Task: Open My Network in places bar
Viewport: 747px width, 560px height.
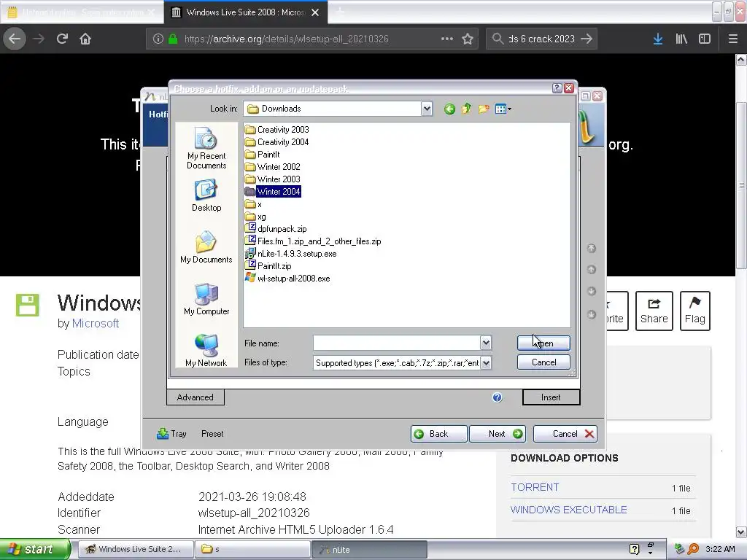Action: click(206, 351)
